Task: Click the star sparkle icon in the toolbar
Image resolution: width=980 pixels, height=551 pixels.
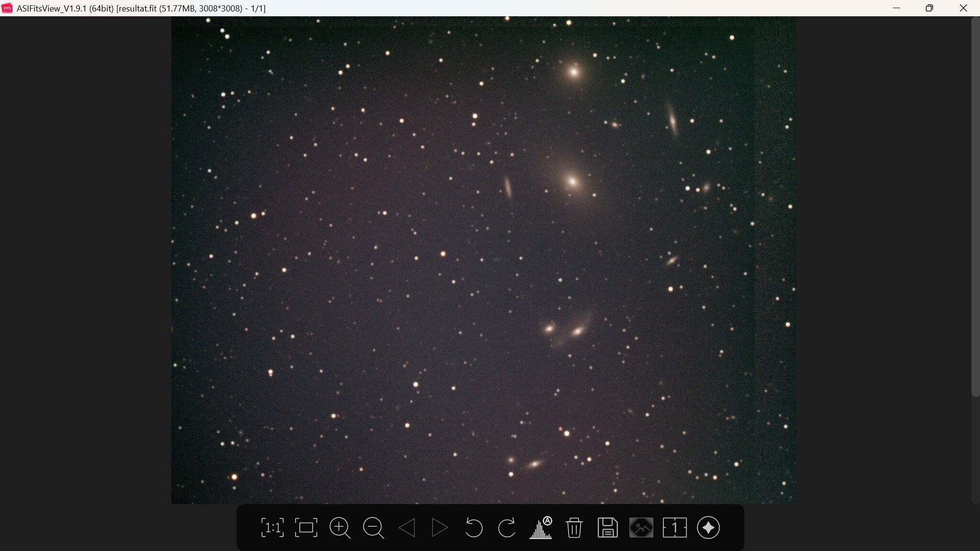Action: (x=708, y=528)
